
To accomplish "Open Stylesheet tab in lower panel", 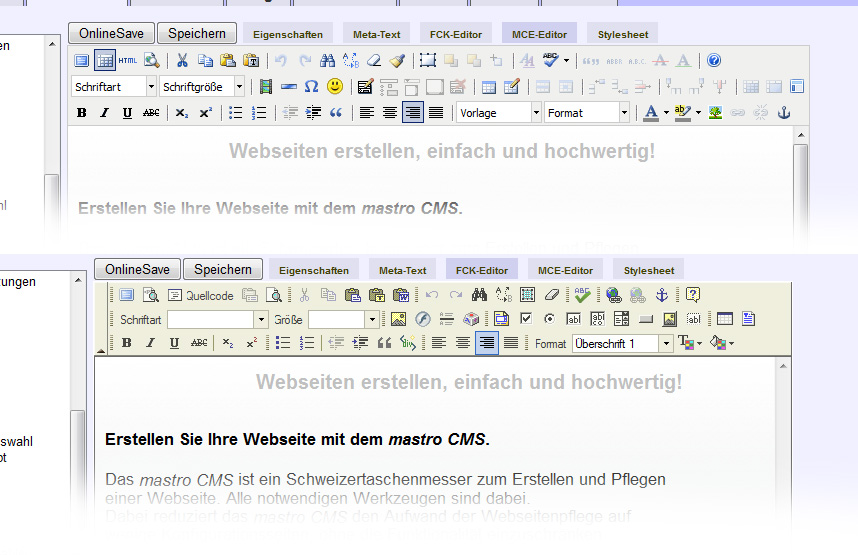I will [649, 270].
